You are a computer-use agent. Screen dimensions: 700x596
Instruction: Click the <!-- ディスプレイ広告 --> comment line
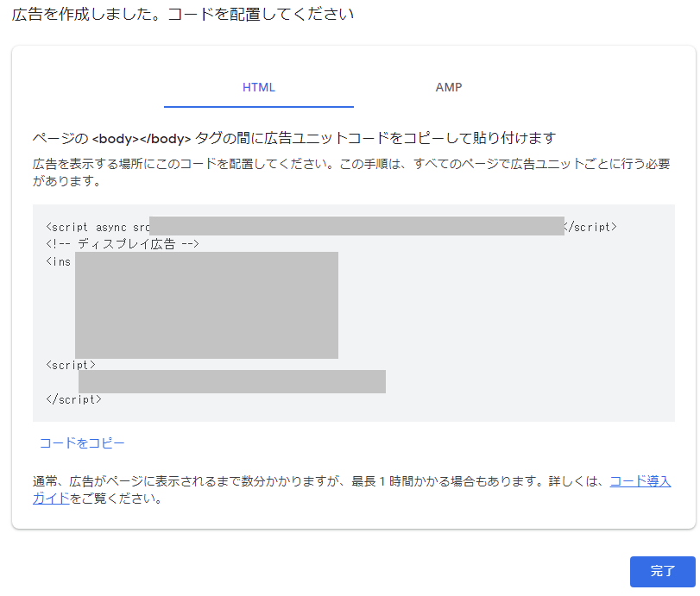(x=123, y=244)
